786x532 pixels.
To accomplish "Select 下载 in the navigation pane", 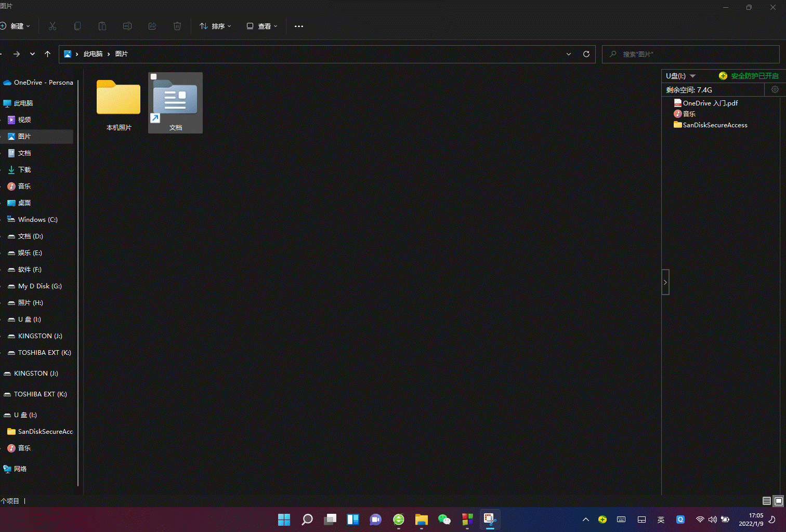I will pos(24,170).
